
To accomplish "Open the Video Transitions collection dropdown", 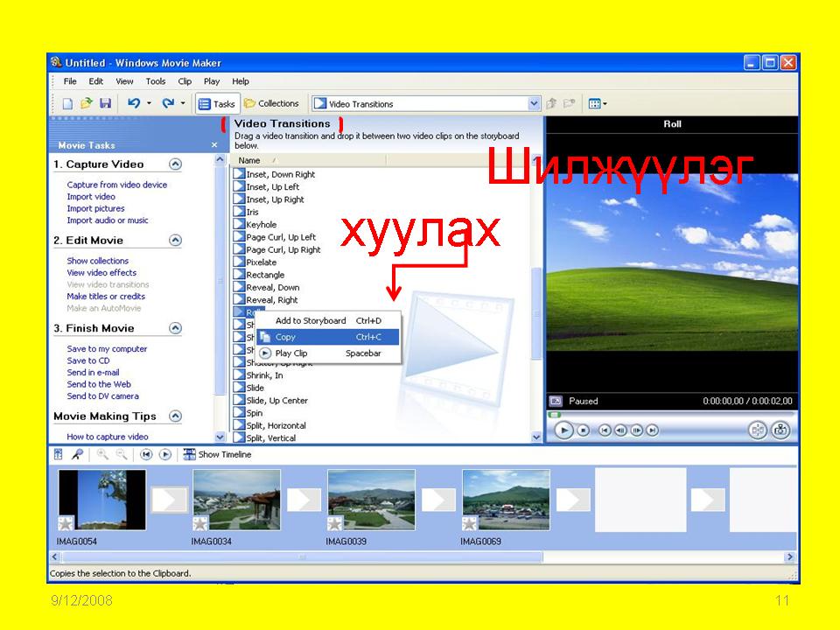I will click(x=535, y=103).
